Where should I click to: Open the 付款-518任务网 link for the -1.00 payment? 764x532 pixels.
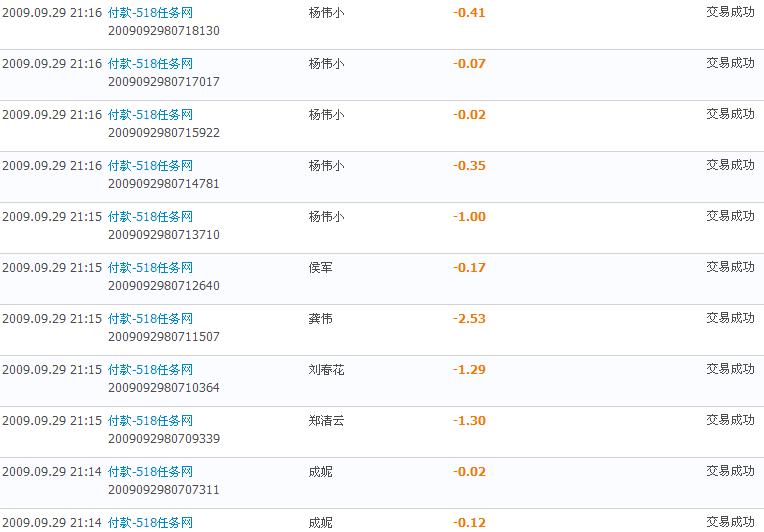pyautogui.click(x=150, y=217)
